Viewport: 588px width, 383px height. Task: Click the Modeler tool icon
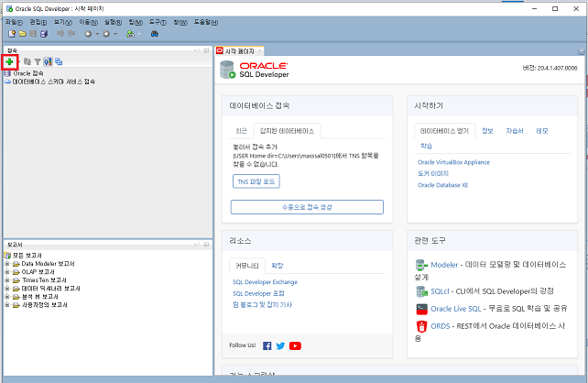point(421,265)
